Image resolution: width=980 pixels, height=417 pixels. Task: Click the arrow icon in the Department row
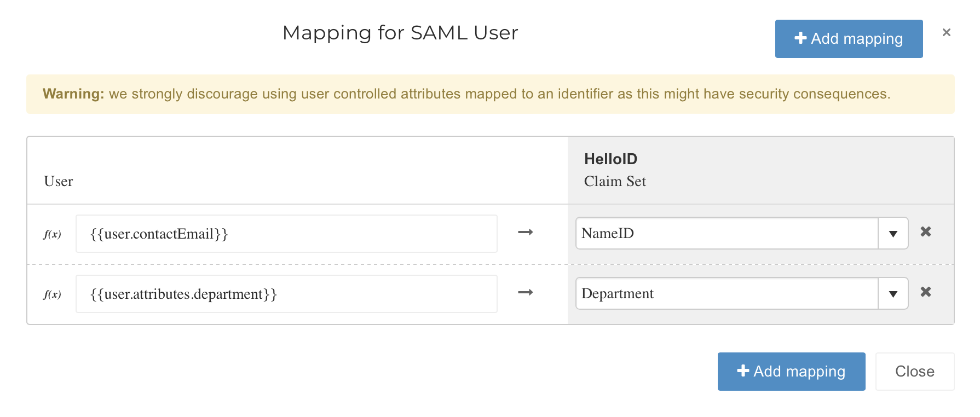(x=526, y=293)
